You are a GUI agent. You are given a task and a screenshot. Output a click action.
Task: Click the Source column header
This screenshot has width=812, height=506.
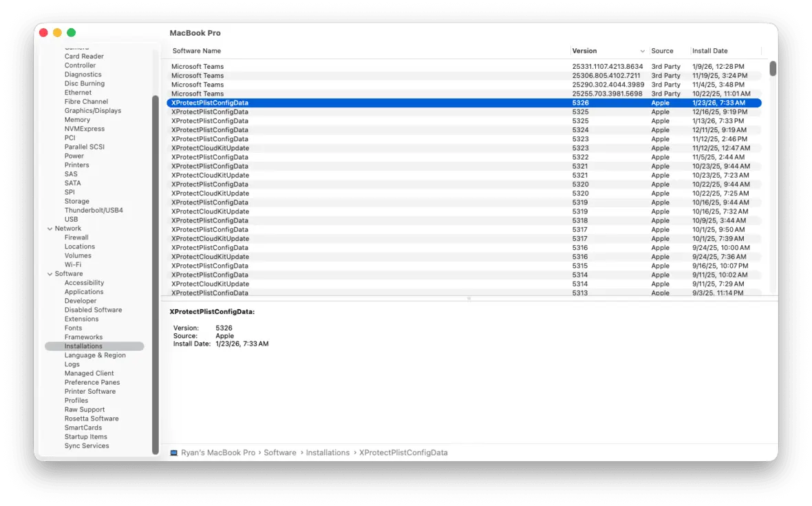click(663, 50)
